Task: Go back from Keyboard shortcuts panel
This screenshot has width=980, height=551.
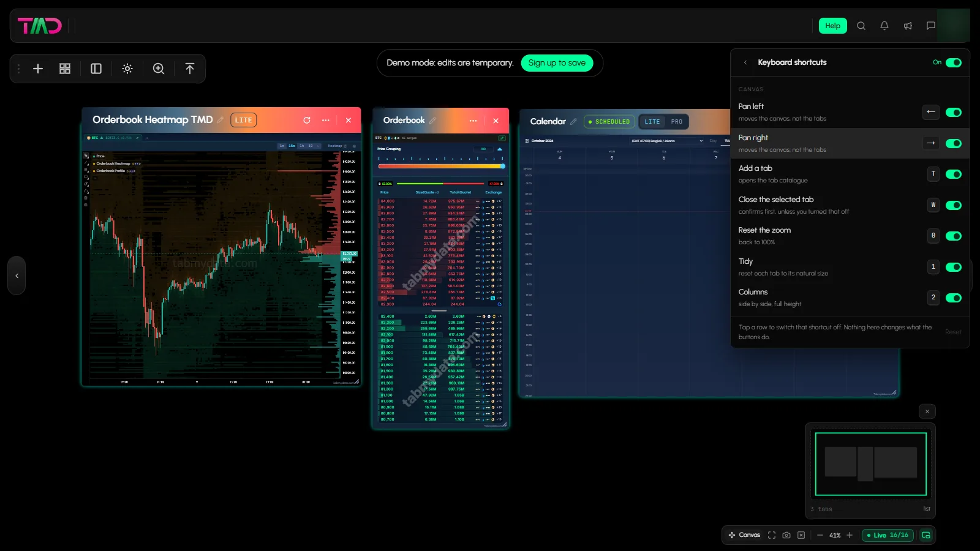Action: pyautogui.click(x=745, y=62)
